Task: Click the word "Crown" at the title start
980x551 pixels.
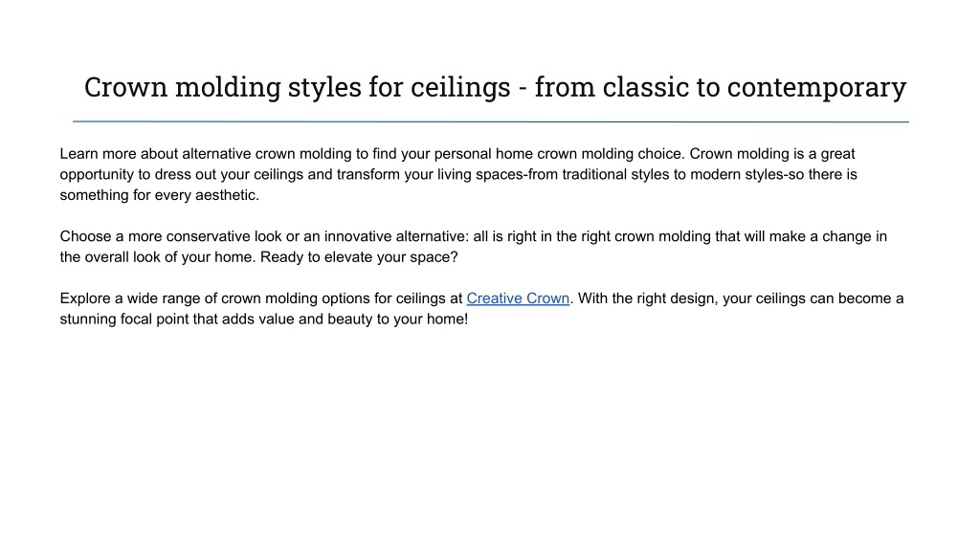Action: (125, 87)
